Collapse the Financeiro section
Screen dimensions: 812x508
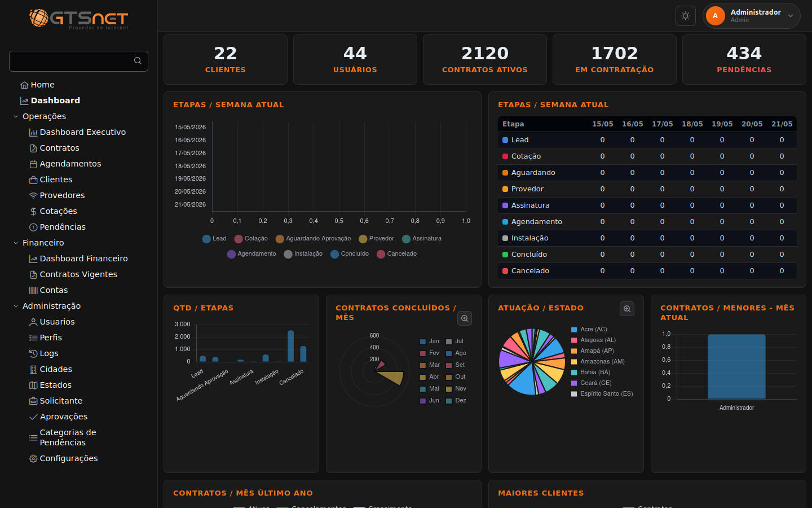tap(38, 243)
